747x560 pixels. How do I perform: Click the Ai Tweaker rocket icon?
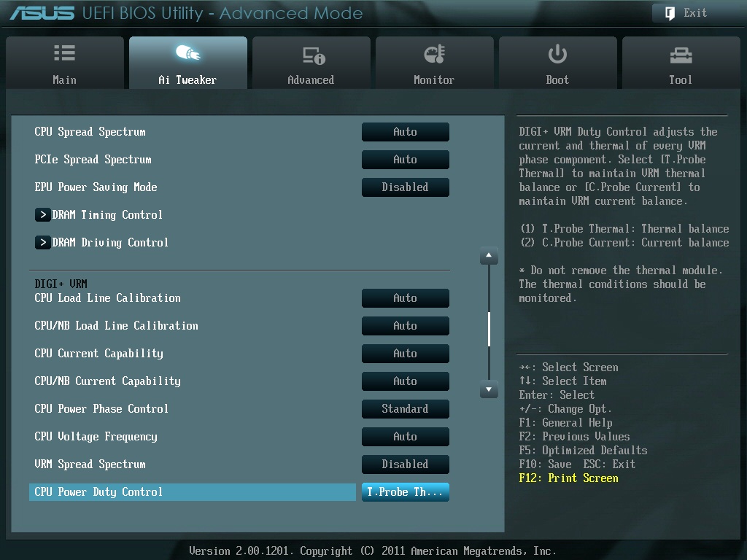click(x=187, y=52)
